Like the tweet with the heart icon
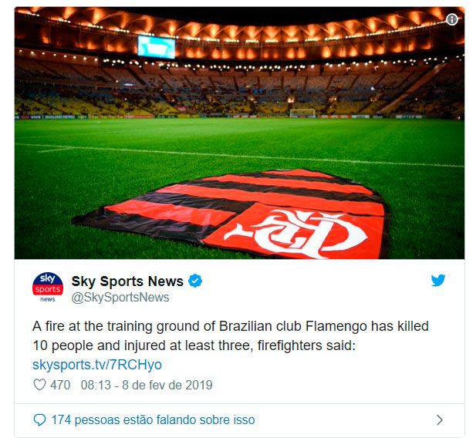 39,385
